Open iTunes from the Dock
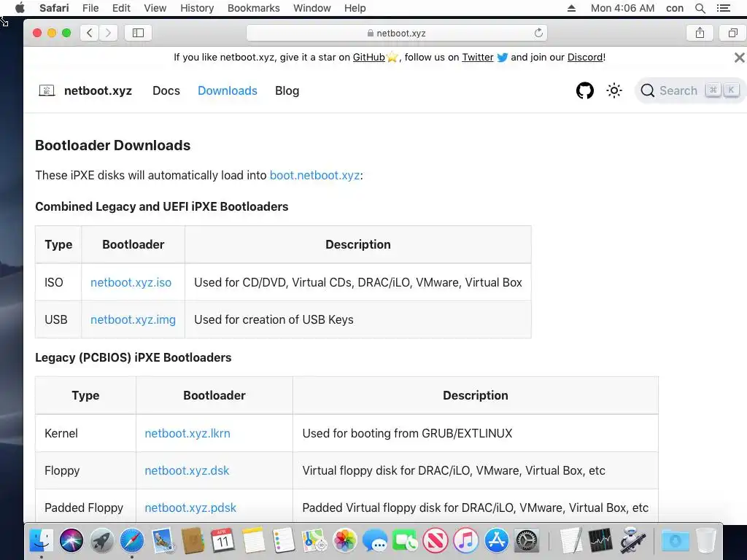The image size is (747, 560). (466, 540)
